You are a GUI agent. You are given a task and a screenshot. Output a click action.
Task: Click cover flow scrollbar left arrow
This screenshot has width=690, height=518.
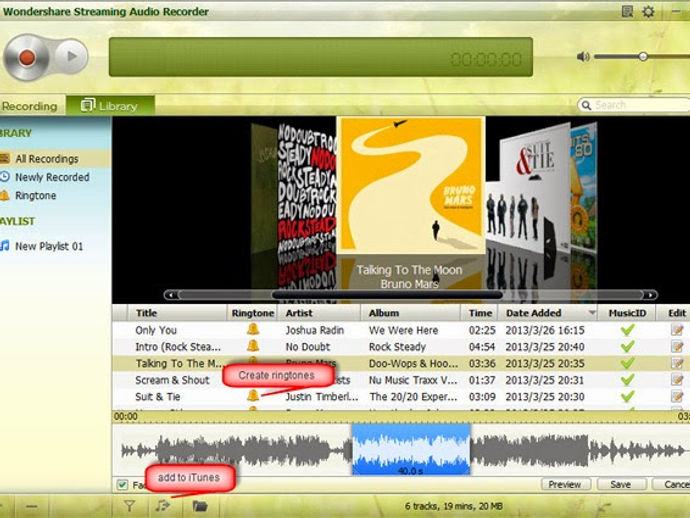(171, 295)
